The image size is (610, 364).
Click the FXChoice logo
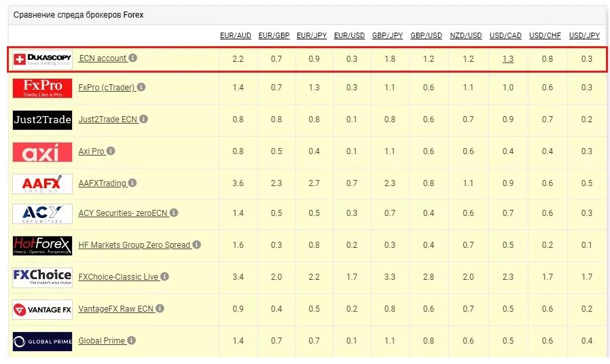point(42,278)
